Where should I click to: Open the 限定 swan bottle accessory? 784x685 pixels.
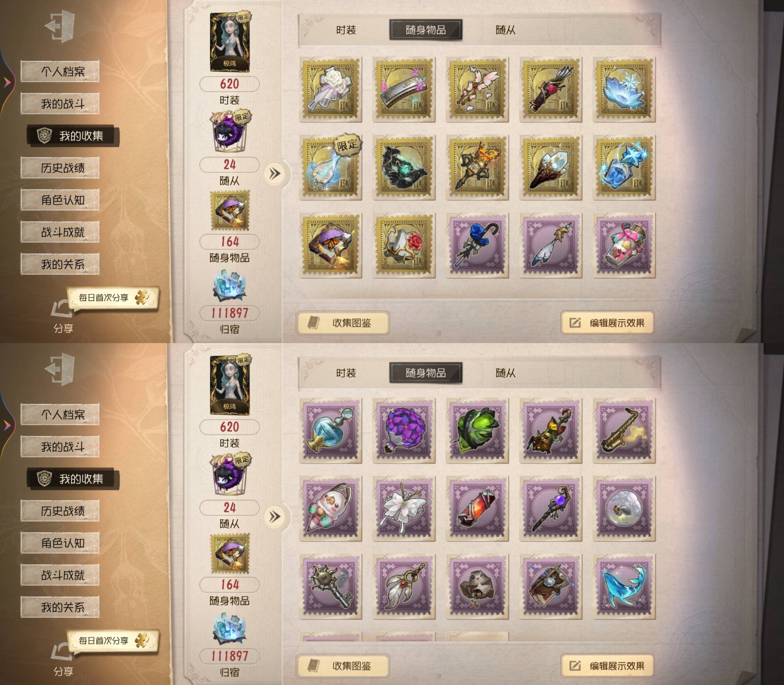[331, 167]
